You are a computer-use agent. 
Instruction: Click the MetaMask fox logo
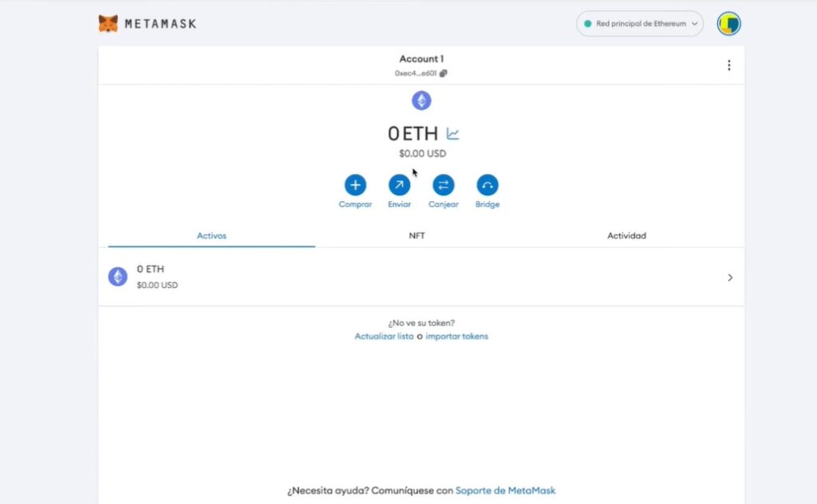[108, 23]
